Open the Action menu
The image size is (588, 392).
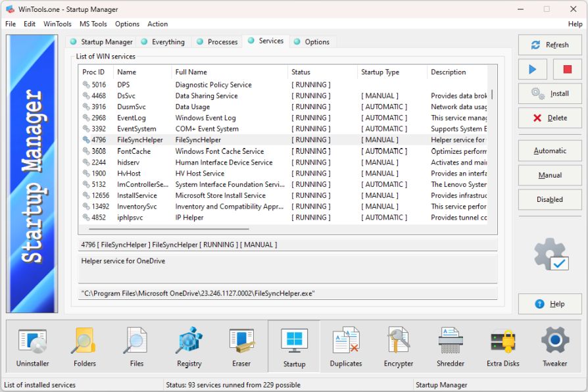point(157,24)
